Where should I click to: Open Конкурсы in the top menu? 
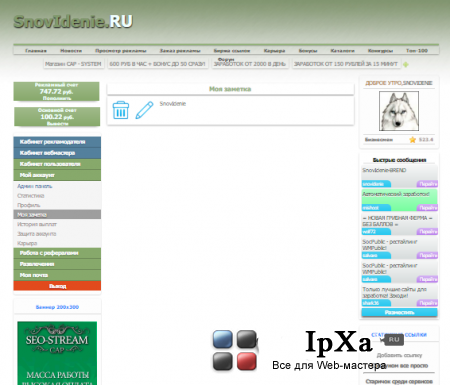pos(380,51)
